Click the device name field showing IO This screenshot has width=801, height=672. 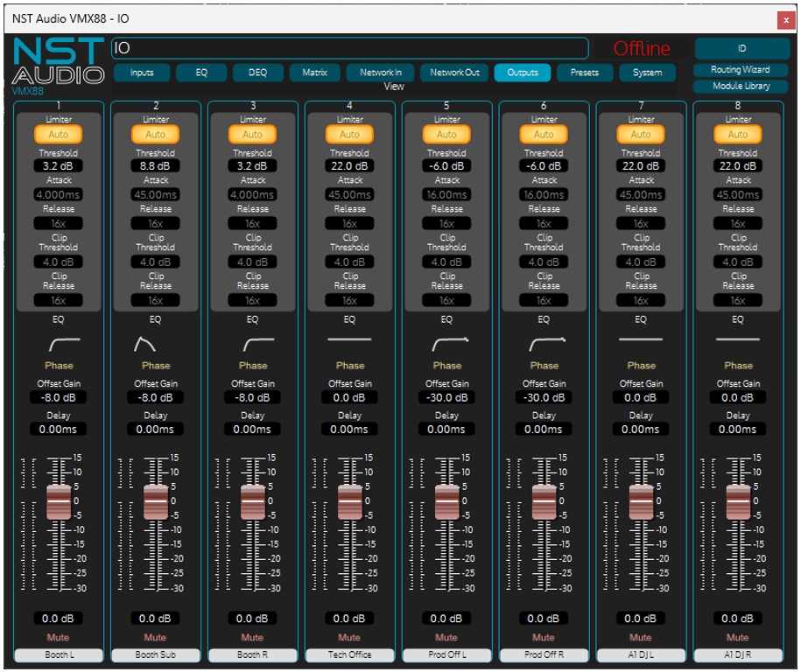(x=350, y=48)
